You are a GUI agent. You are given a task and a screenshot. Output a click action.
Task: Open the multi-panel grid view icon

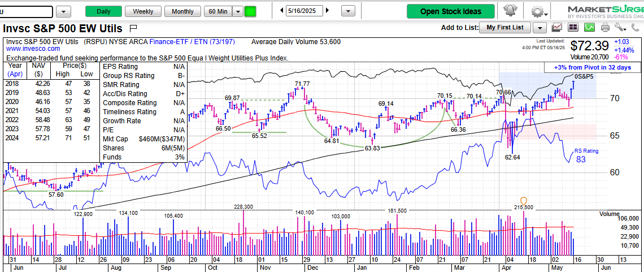pos(573,28)
